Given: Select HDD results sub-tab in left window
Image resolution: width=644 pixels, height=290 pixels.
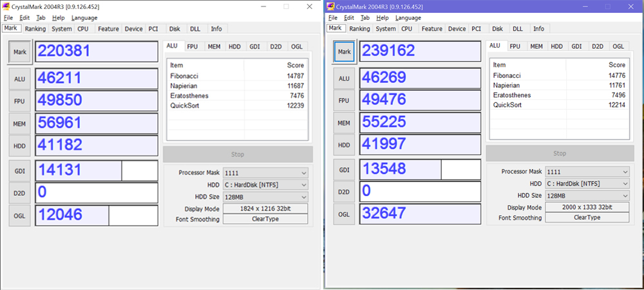Looking at the screenshot, I should click(x=234, y=47).
